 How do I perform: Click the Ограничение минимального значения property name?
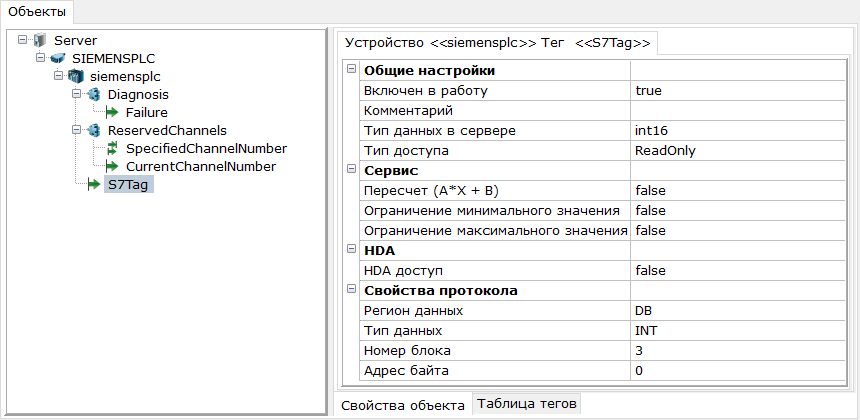click(x=492, y=211)
